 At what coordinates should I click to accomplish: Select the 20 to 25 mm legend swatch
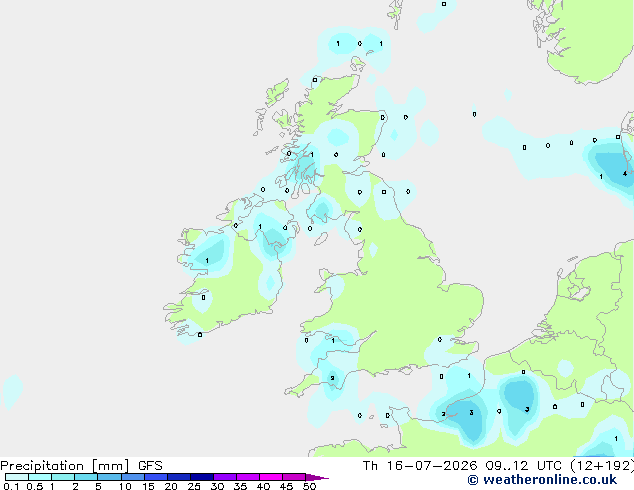click(178, 477)
